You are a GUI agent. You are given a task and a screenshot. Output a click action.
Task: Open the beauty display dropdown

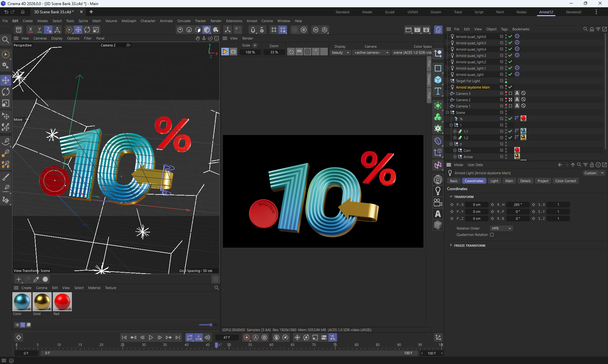coord(340,52)
